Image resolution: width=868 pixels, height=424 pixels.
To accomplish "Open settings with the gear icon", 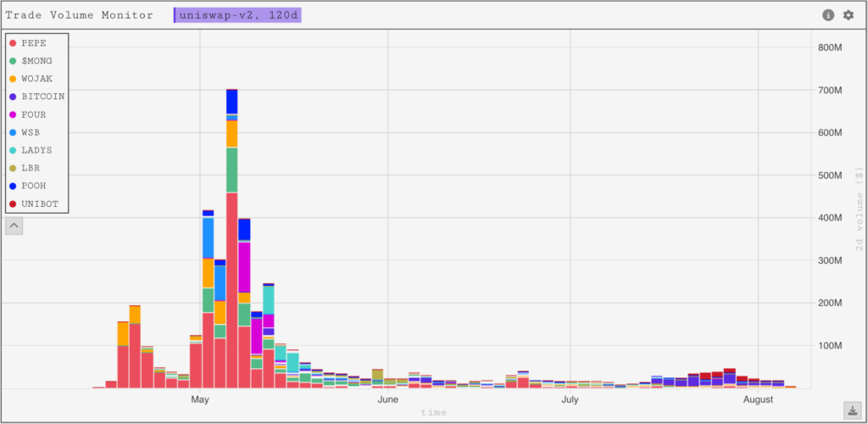I will pyautogui.click(x=848, y=15).
